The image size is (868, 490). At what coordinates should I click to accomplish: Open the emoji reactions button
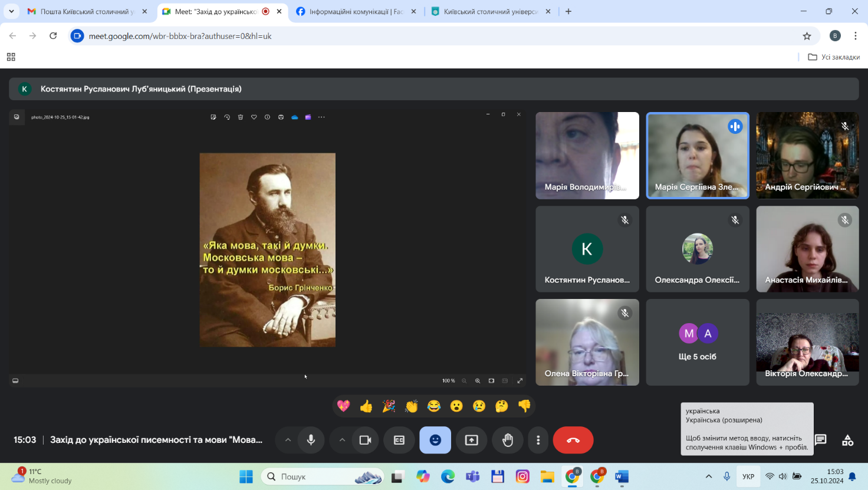coord(435,440)
